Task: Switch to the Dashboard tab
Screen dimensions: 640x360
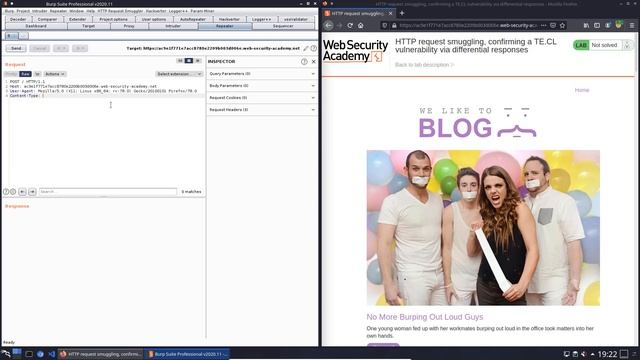Action: click(36, 26)
